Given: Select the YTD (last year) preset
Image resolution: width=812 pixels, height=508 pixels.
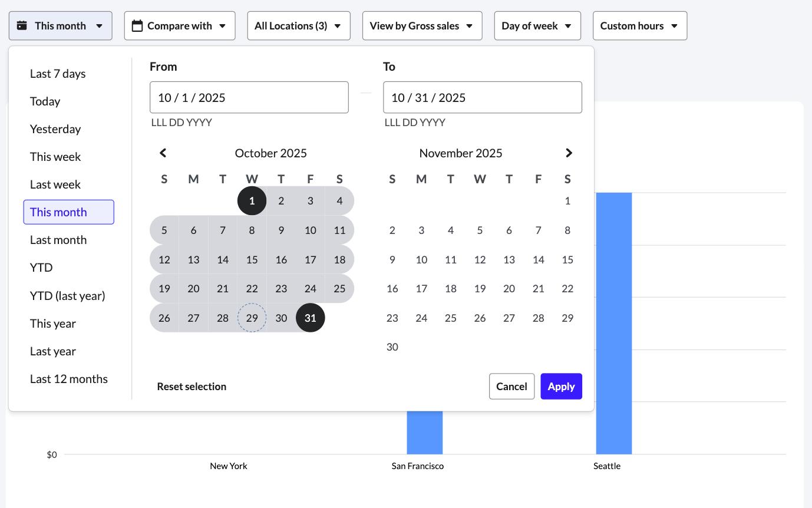Looking at the screenshot, I should 68,295.
